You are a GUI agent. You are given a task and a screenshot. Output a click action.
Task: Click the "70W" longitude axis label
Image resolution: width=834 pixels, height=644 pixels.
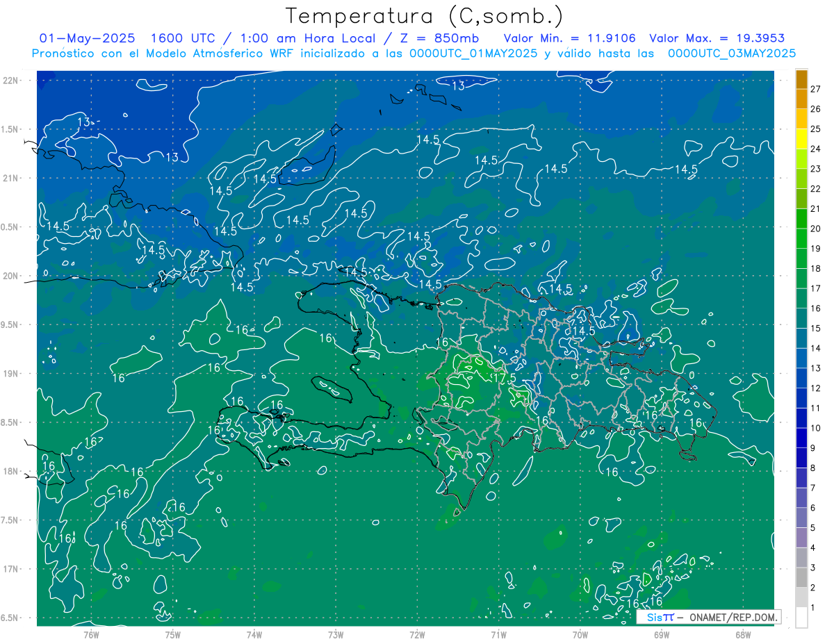pos(580,635)
